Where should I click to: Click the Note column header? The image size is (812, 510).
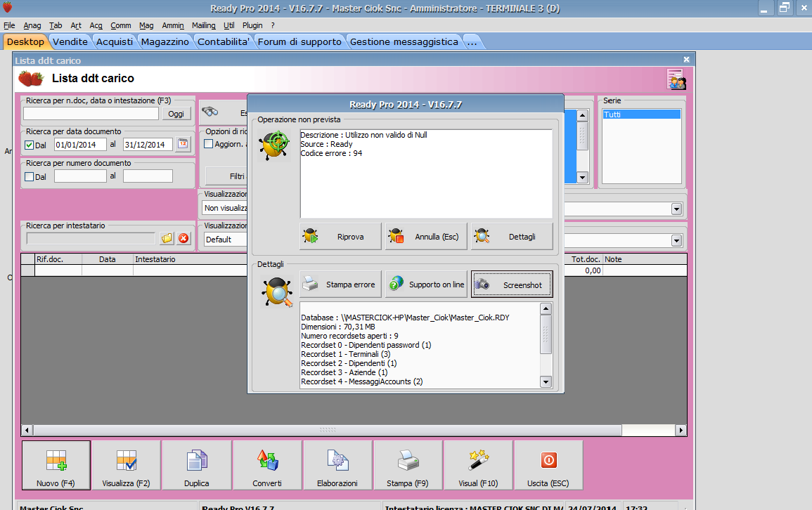(645, 259)
